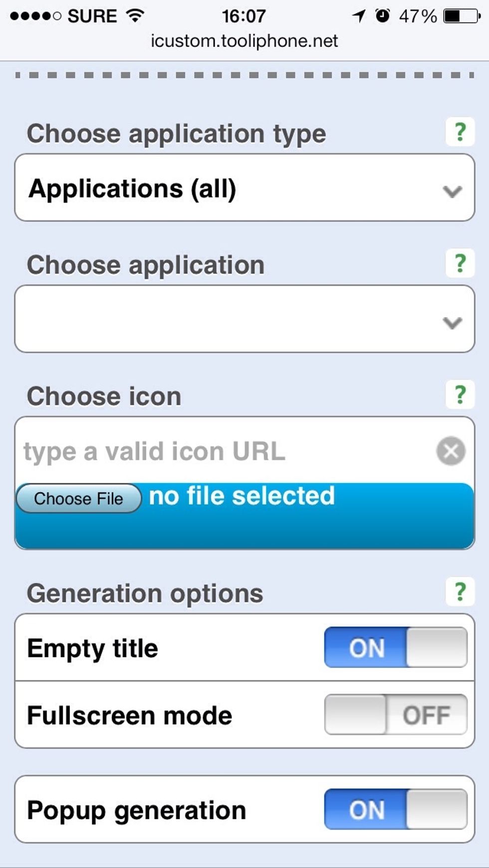489x868 pixels.
Task: Clear the icon URL field
Action: point(451,451)
